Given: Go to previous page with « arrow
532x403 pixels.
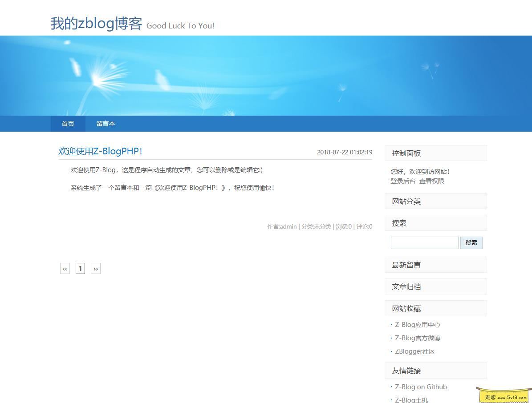Looking at the screenshot, I should click(65, 268).
